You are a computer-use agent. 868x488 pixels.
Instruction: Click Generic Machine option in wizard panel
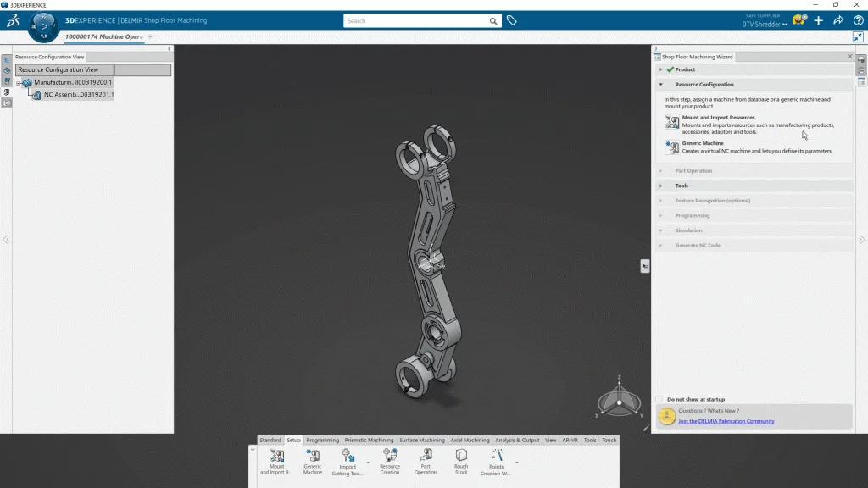(702, 143)
